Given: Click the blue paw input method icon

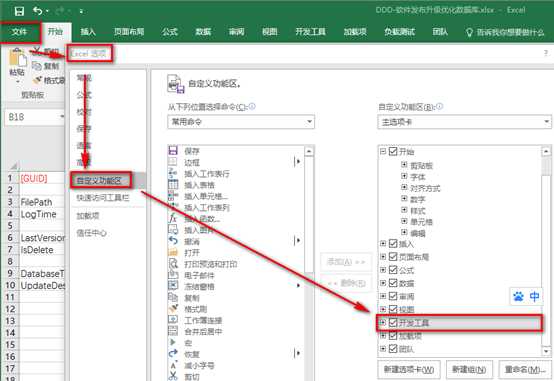Looking at the screenshot, I should tap(518, 296).
